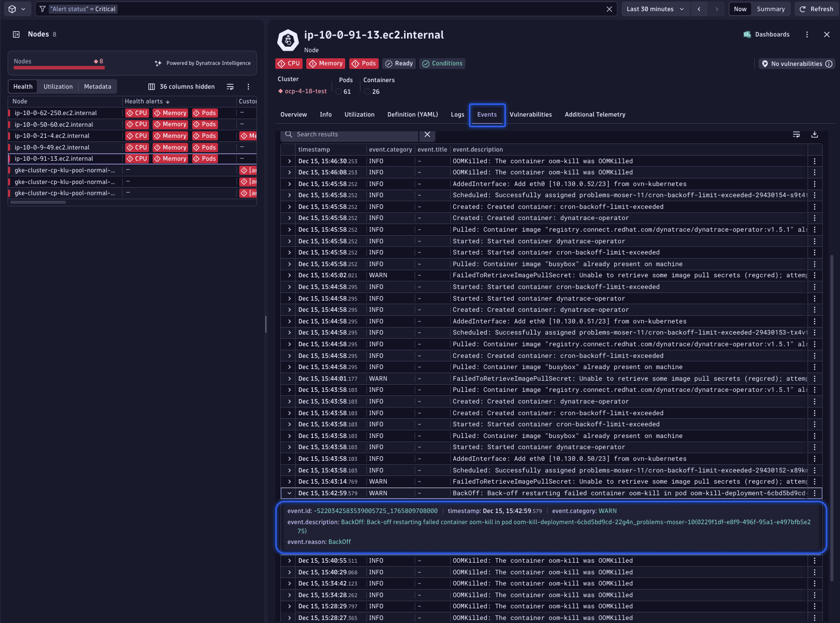Switch to the Utilization segment in Nodes panel
This screenshot has width=840, height=623.
[x=58, y=86]
